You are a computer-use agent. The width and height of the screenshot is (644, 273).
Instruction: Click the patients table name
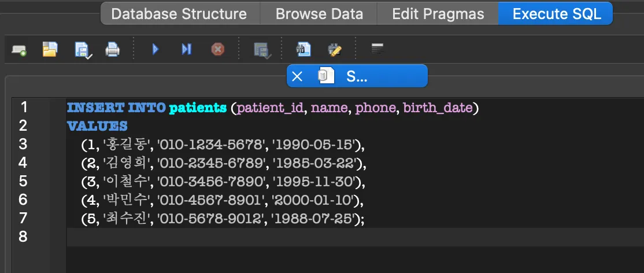(x=198, y=108)
